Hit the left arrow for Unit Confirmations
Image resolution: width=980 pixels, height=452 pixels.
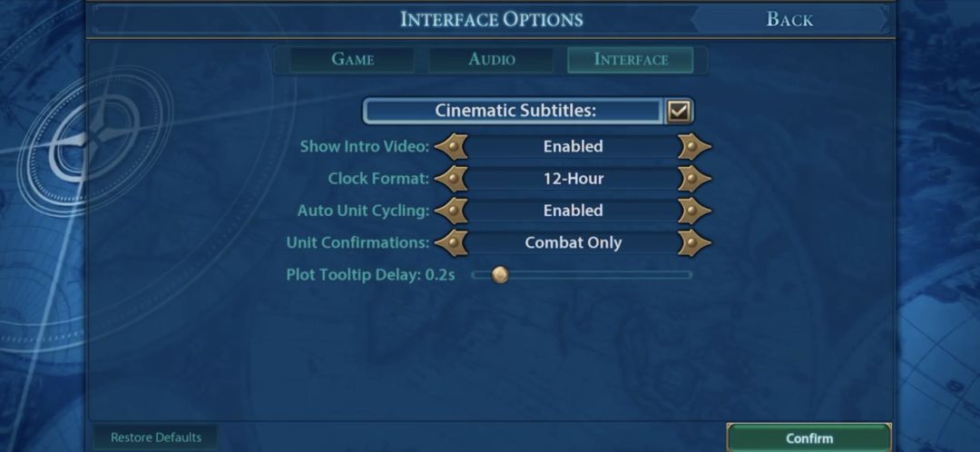pyautogui.click(x=451, y=243)
